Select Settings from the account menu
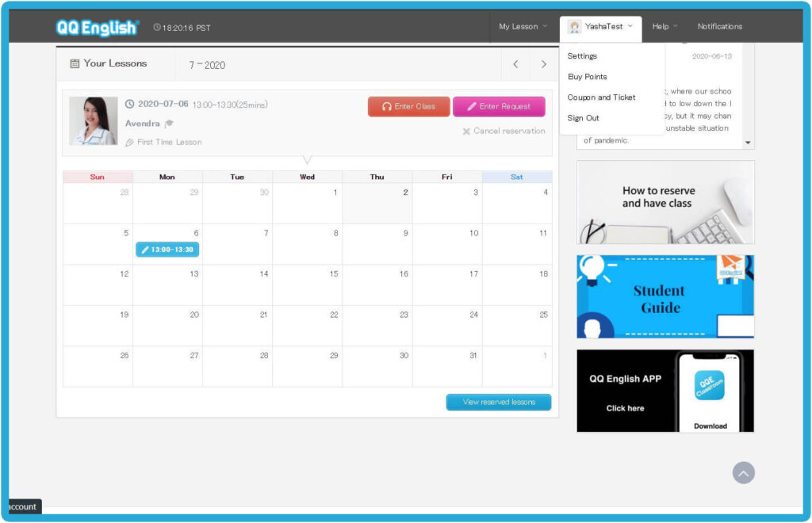812x523 pixels. [582, 56]
